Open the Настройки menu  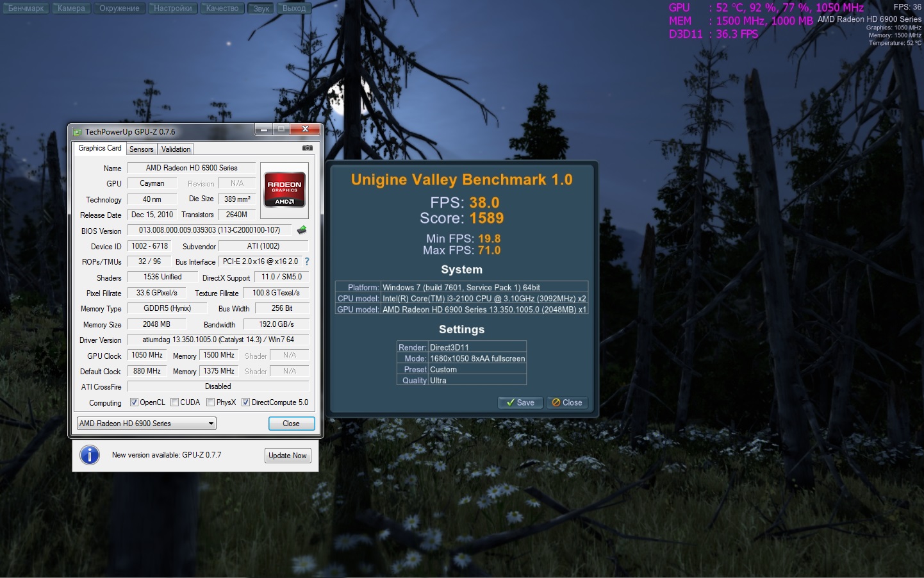tap(173, 8)
